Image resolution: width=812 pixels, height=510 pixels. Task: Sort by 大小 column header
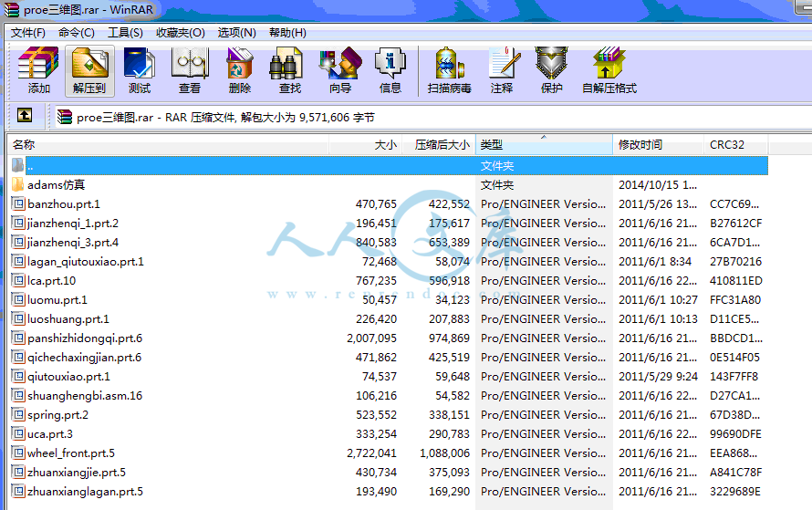[365, 144]
